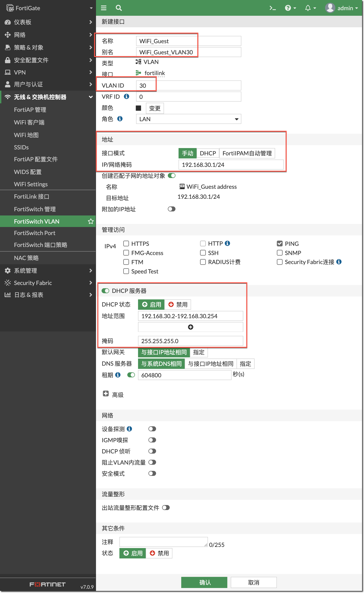Go to SSIDs in sidebar
Image resolution: width=364 pixels, height=593 pixels.
(x=22, y=147)
